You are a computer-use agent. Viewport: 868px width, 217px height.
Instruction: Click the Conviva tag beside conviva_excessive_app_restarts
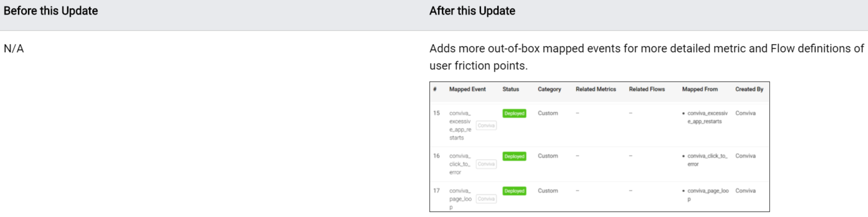[486, 125]
